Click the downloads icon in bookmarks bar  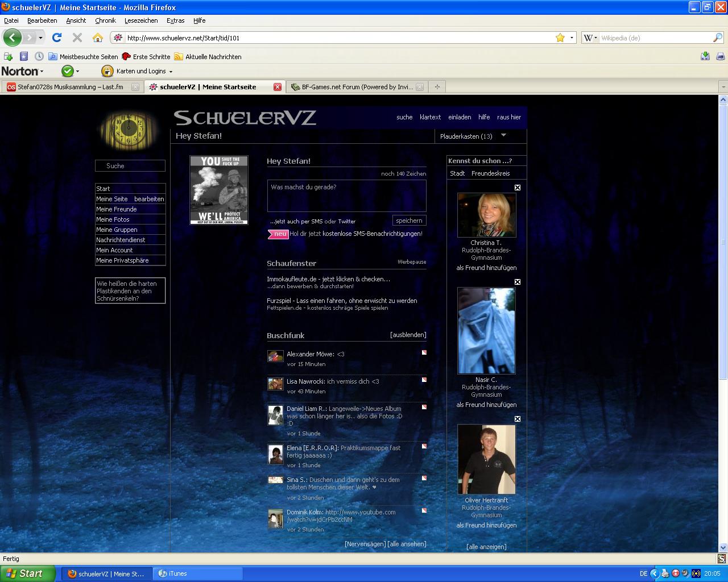pyautogui.click(x=705, y=56)
